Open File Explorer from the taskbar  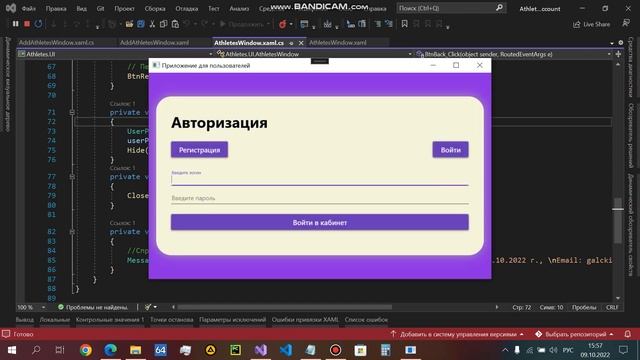point(136,350)
